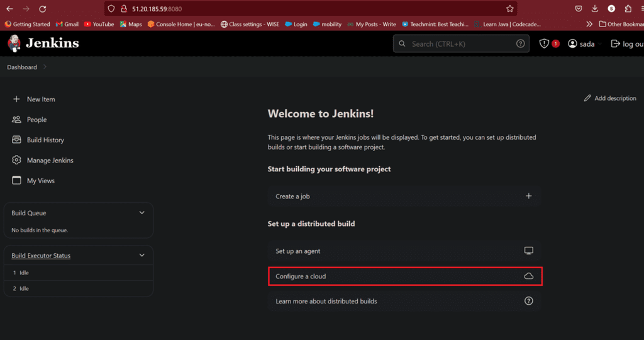Open the Other Bookmarks folder
The image size is (644, 340).
coord(621,25)
